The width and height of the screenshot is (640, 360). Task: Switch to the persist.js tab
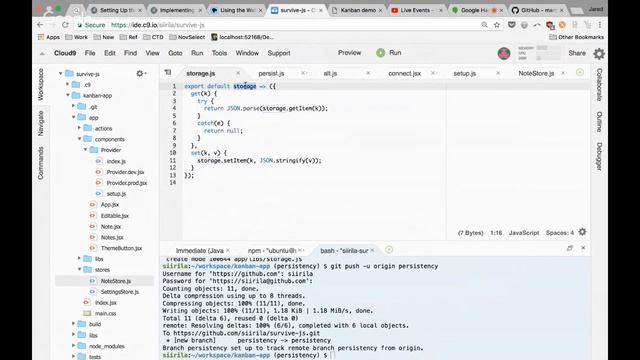[x=271, y=73]
